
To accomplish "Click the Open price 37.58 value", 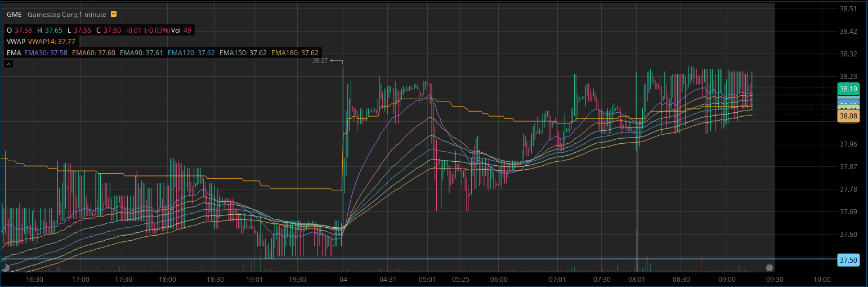I will pyautogui.click(x=24, y=30).
